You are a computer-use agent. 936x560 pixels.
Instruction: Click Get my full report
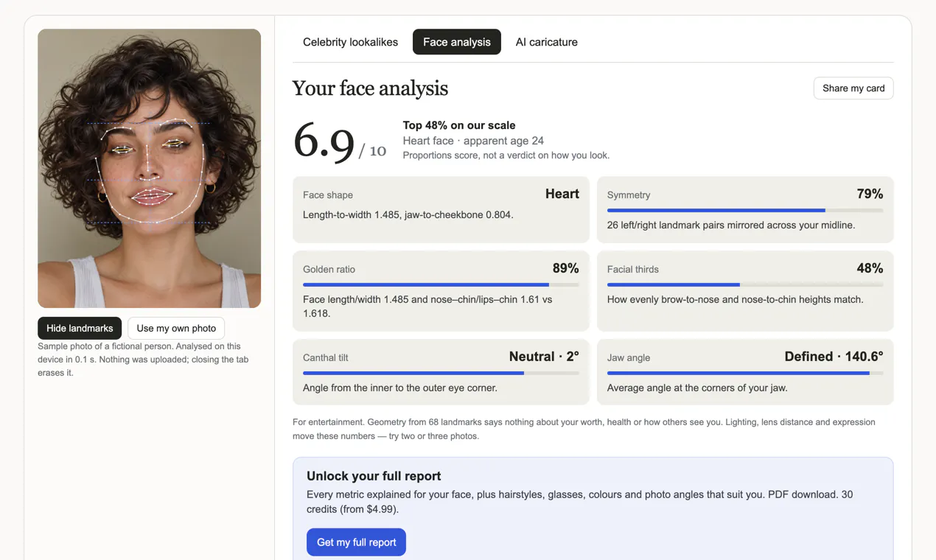pos(357,542)
